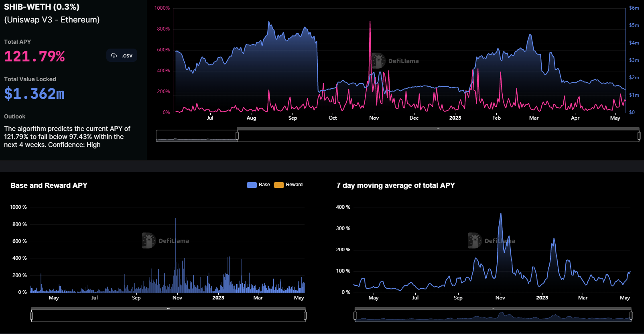Screen dimensions: 644x334
Task: Grab left handle of main chart zoom slider
Action: 237,136
